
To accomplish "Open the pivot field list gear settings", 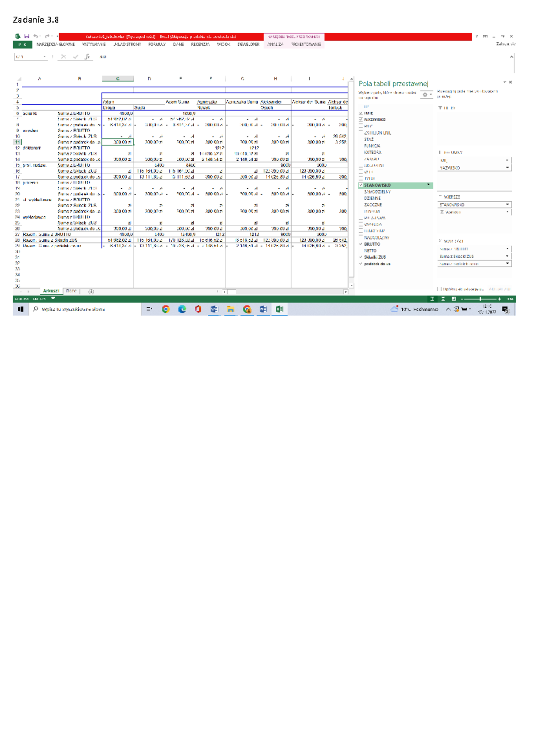I will [425, 95].
